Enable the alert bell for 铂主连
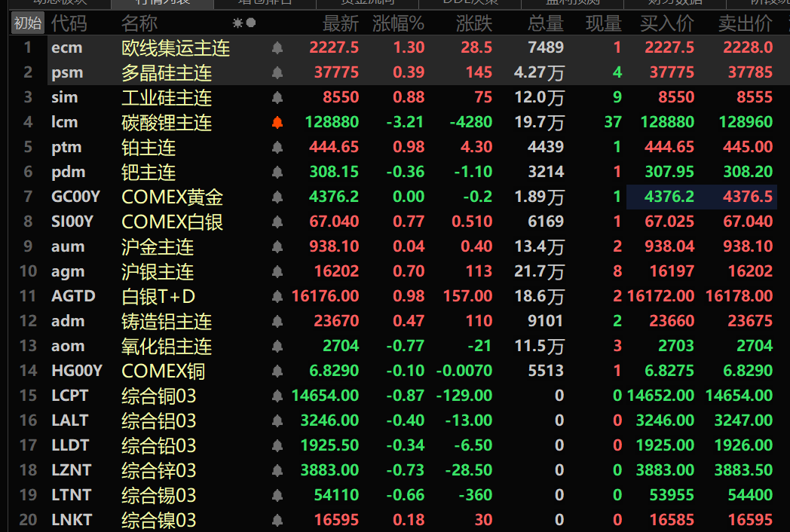Viewport: 790px width, 532px height. pos(277,147)
